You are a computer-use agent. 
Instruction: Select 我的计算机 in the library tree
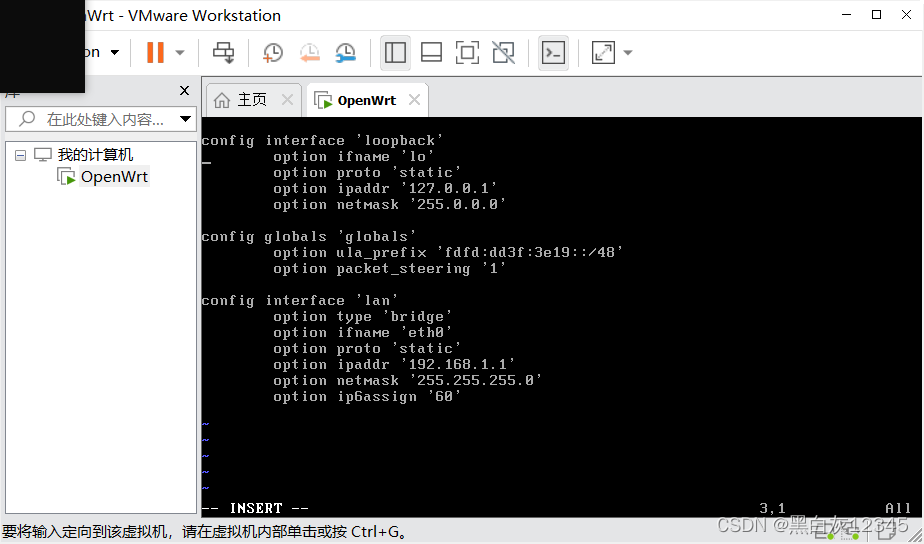pyautogui.click(x=95, y=155)
